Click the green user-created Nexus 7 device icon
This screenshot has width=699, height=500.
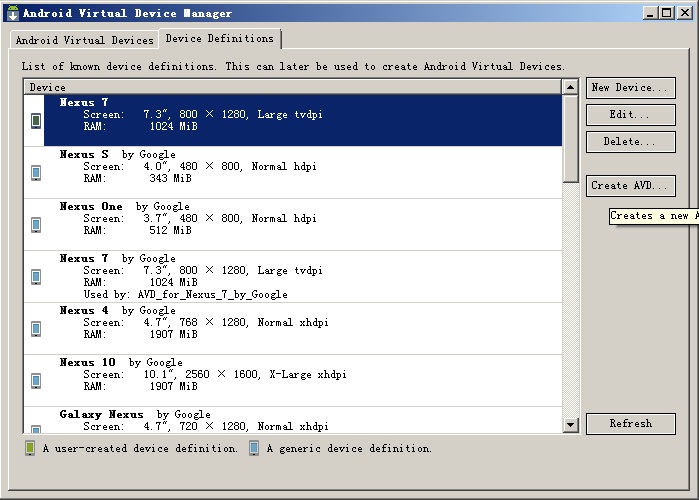36,121
